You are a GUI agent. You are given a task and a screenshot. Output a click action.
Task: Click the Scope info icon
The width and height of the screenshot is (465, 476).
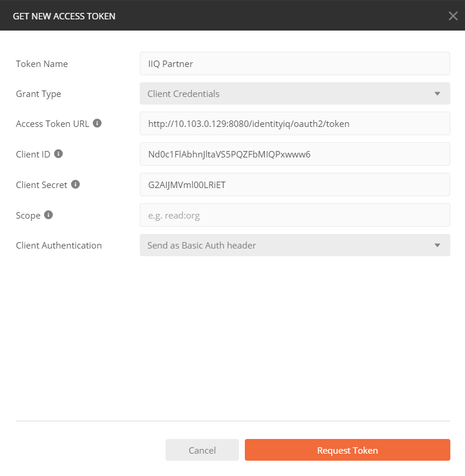click(49, 215)
